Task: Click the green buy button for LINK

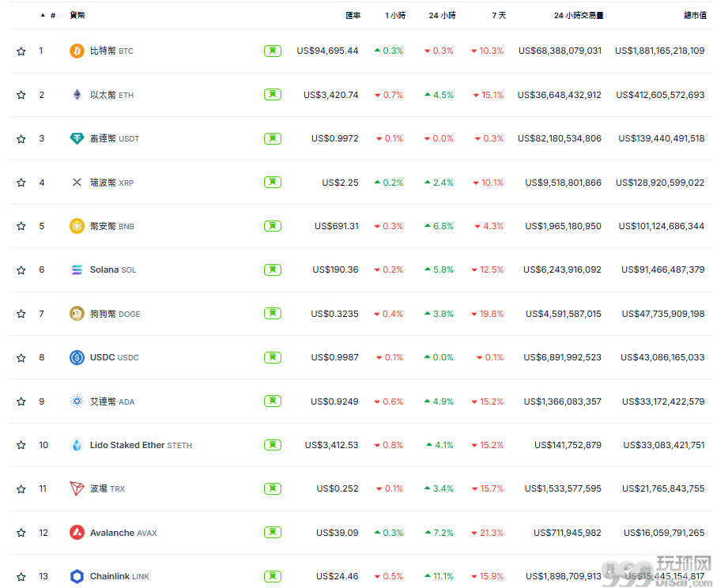Action: coord(273,576)
